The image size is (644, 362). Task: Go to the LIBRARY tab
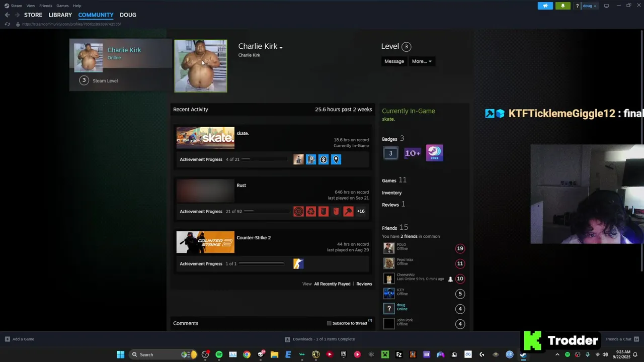(60, 15)
